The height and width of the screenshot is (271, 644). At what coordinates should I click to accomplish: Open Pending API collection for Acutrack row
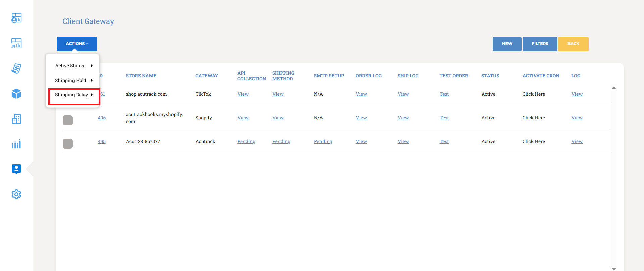(246, 141)
